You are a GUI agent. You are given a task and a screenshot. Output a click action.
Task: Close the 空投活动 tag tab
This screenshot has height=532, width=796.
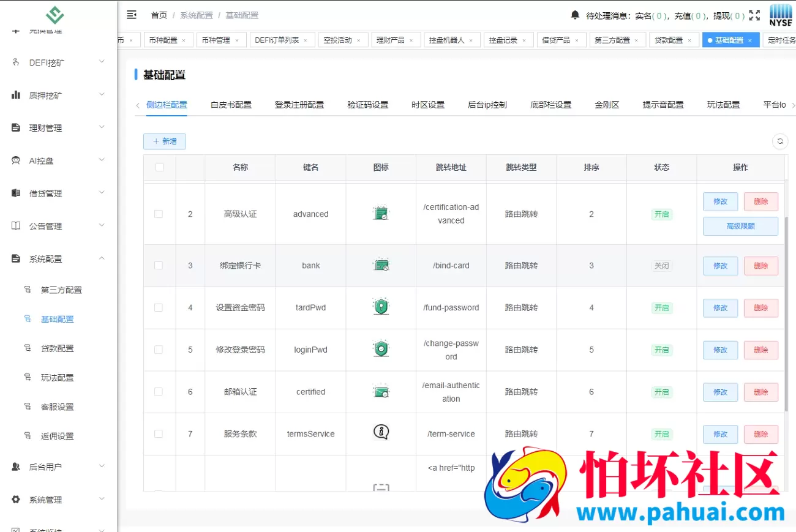[x=358, y=40]
